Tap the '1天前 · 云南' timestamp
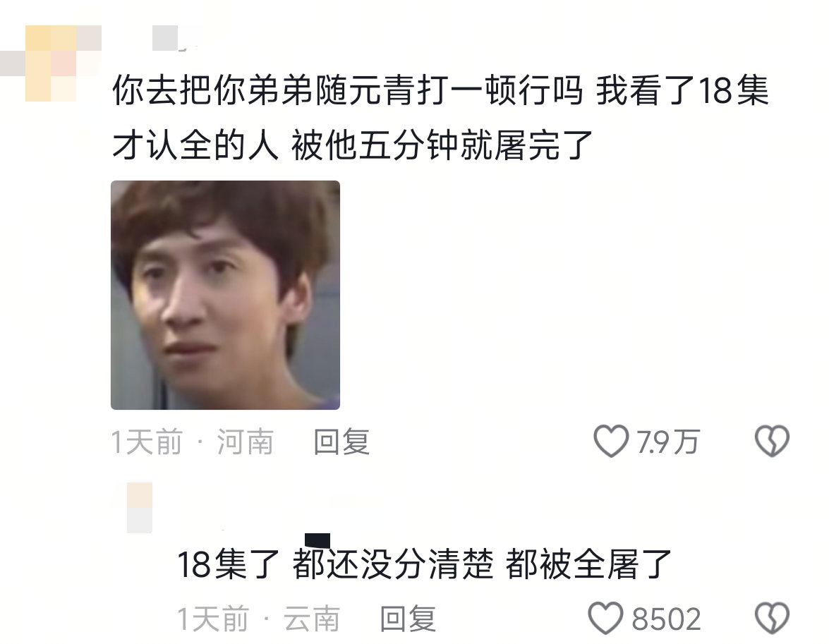Screen dimensions: 829x644 pyautogui.click(x=258, y=619)
